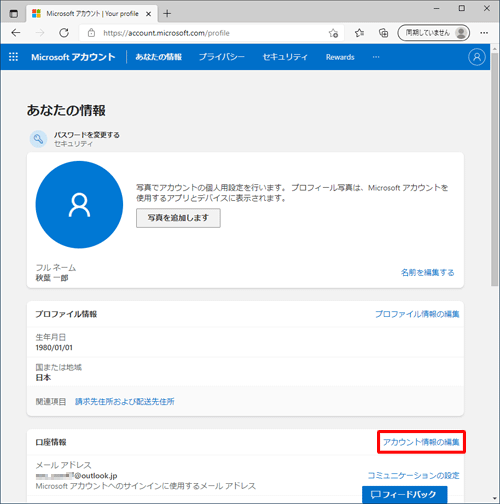
Task: Click アカウント情報の編集 link
Action: (421, 442)
